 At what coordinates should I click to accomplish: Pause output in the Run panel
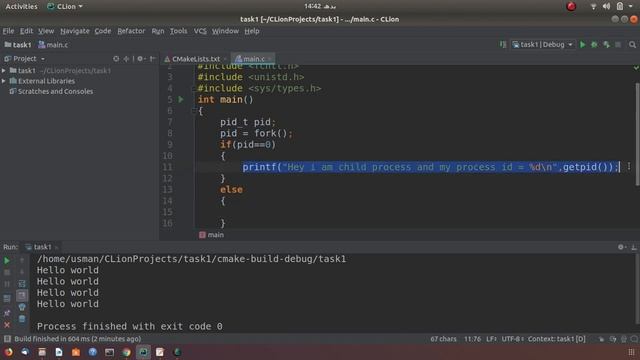point(7,284)
